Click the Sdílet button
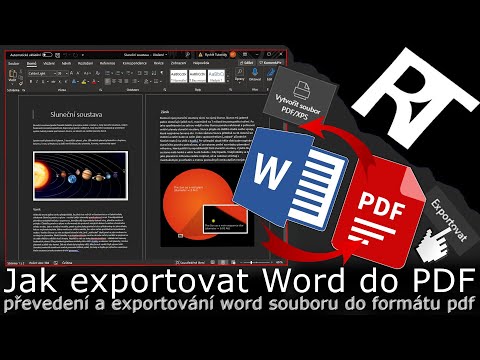This screenshot has height=360, width=480. [x=246, y=63]
